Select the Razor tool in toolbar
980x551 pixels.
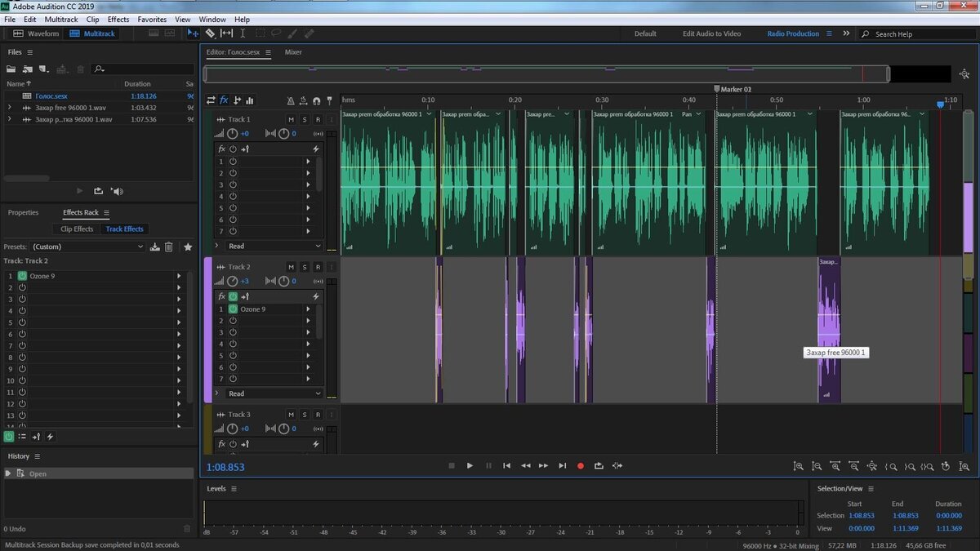(x=210, y=33)
